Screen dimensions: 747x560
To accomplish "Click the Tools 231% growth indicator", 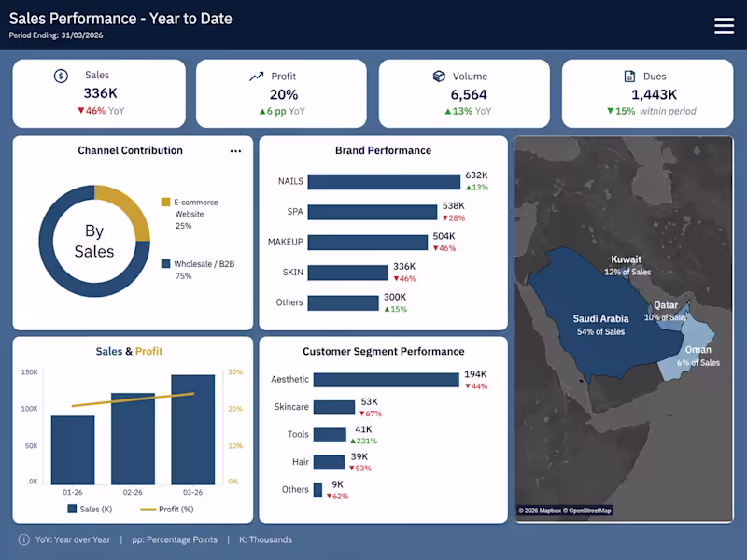I will (363, 441).
